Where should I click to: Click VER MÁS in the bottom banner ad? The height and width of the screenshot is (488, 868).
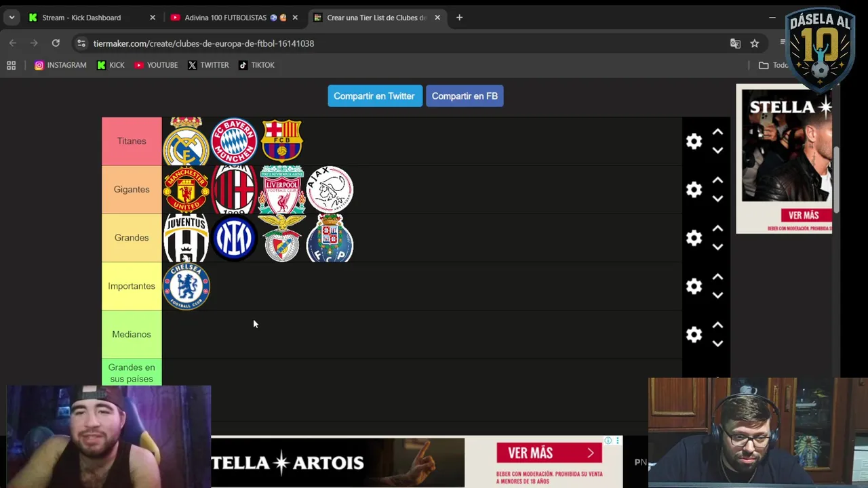[549, 453]
